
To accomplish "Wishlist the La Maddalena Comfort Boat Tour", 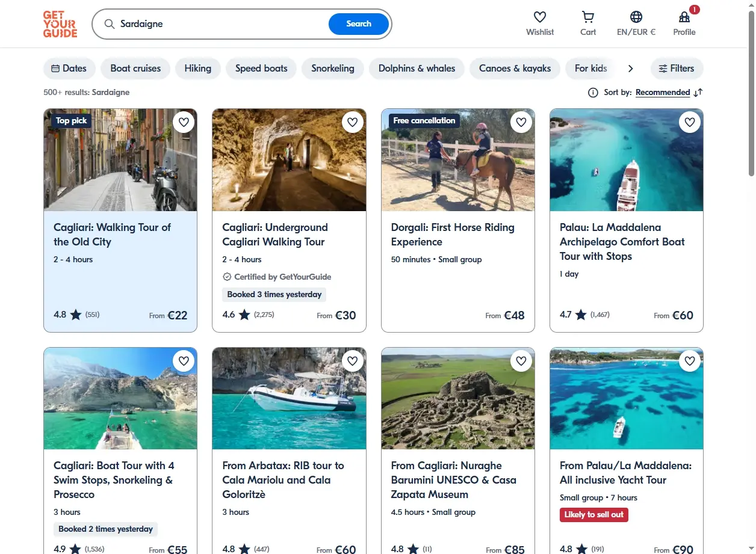I will tap(690, 123).
